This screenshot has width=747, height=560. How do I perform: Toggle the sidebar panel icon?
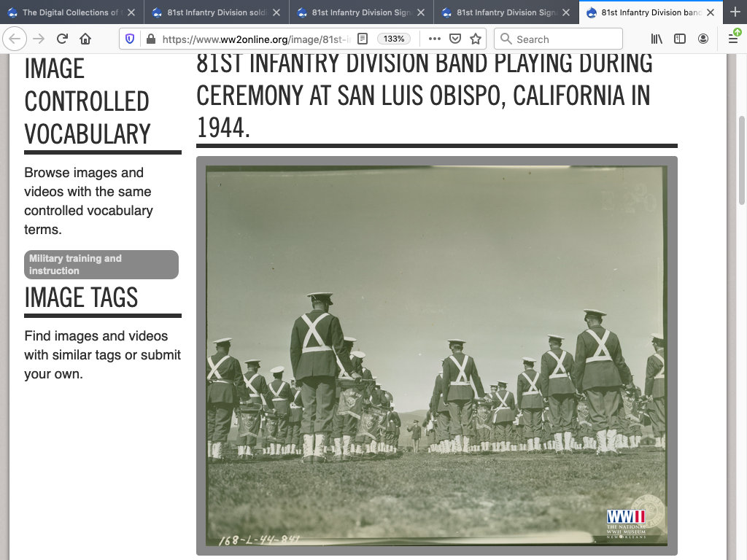[680, 39]
